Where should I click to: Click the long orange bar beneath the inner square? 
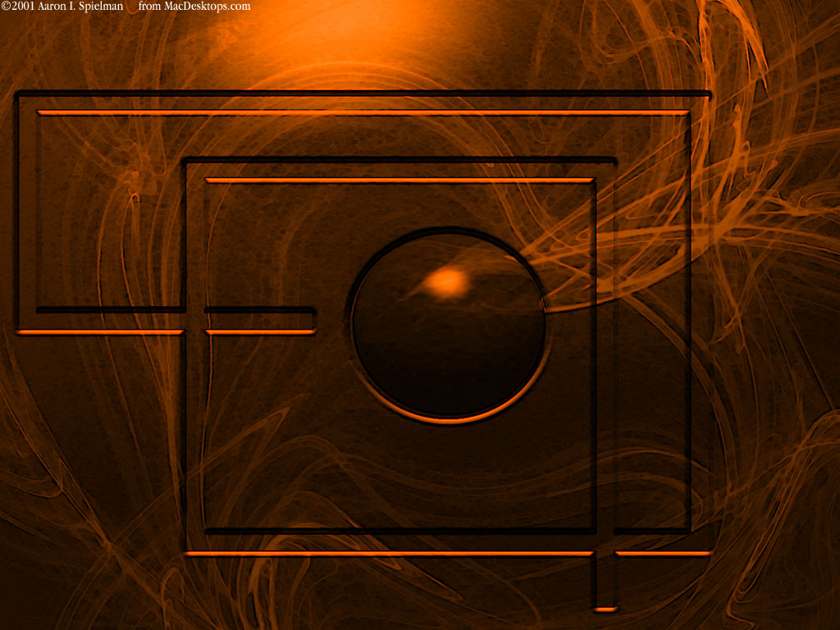point(390,554)
